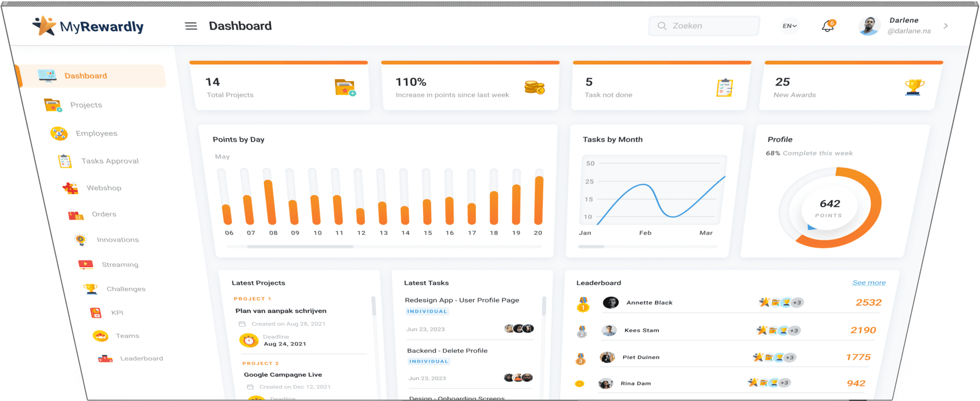Click the search magnifier icon
Image resolution: width=980 pixels, height=401 pixels.
pyautogui.click(x=662, y=26)
